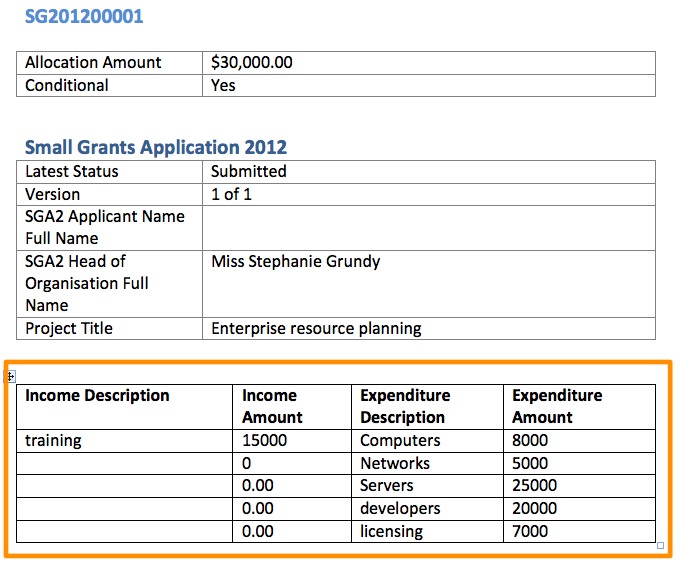Click the Income Description column header
682x568 pixels.
pyautogui.click(x=97, y=396)
